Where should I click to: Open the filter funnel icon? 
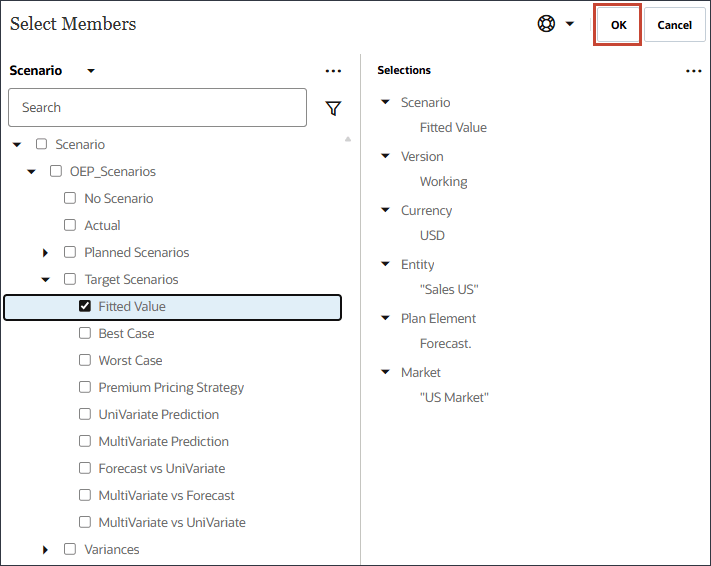(334, 108)
